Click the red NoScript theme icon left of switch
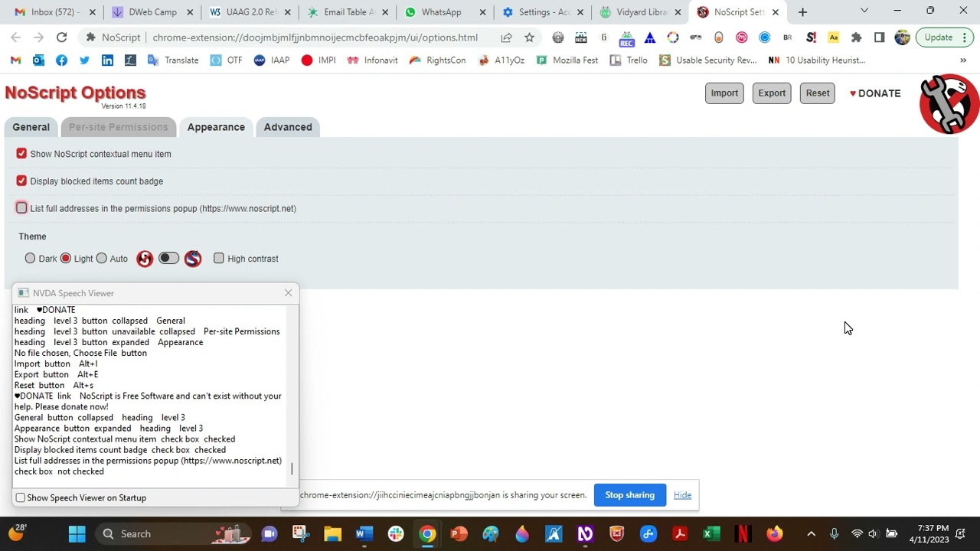The image size is (980, 551). [x=145, y=259]
